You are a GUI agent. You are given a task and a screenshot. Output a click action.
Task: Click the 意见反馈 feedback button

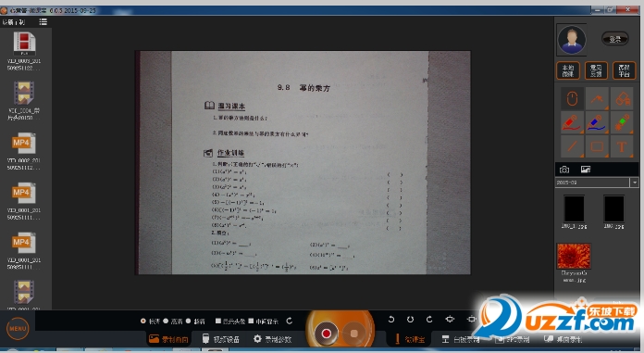[x=596, y=70]
